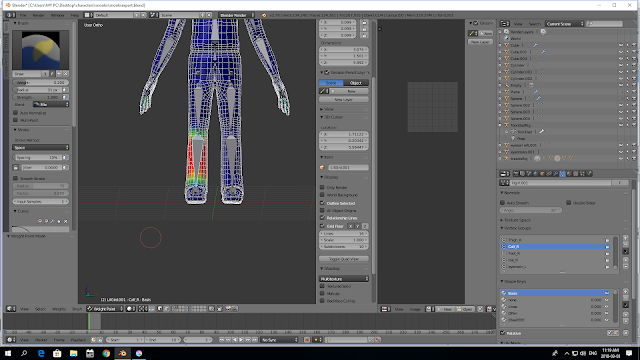This screenshot has height=360, width=640.
Task: Open File Explorer from the taskbar
Action: [73, 353]
